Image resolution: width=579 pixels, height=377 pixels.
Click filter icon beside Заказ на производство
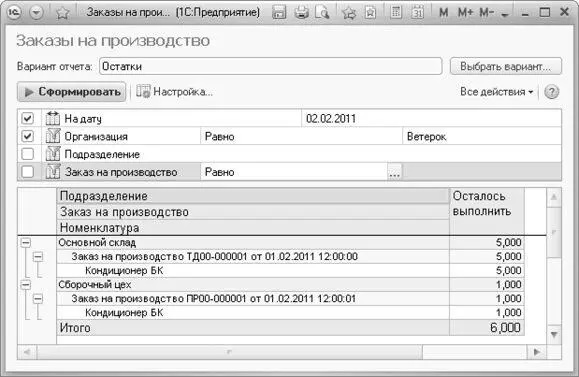[52, 171]
